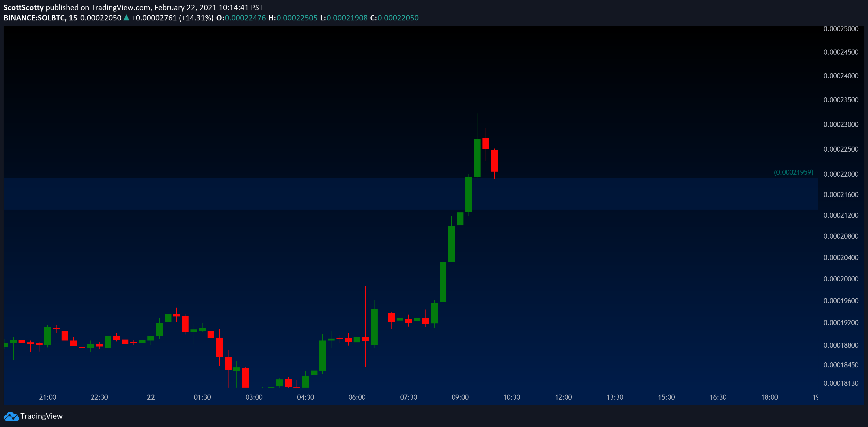This screenshot has width=868, height=427.
Task: Click the TradingView cloud logo icon
Action: click(x=11, y=416)
